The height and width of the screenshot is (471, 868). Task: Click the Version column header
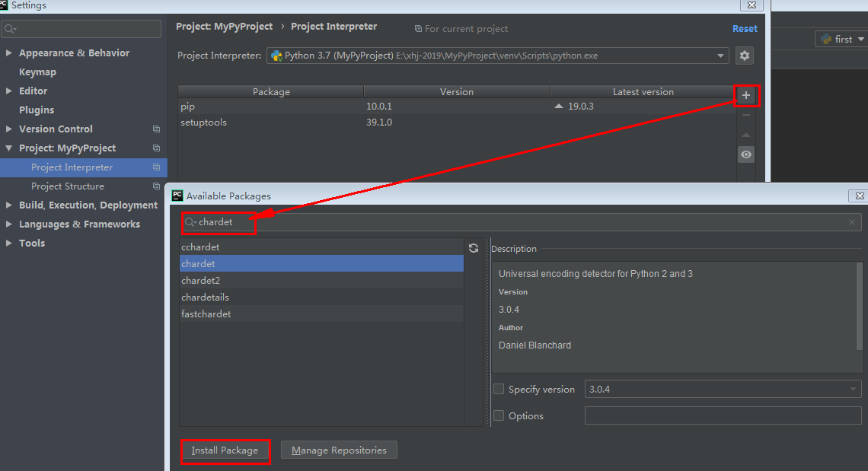tap(457, 92)
